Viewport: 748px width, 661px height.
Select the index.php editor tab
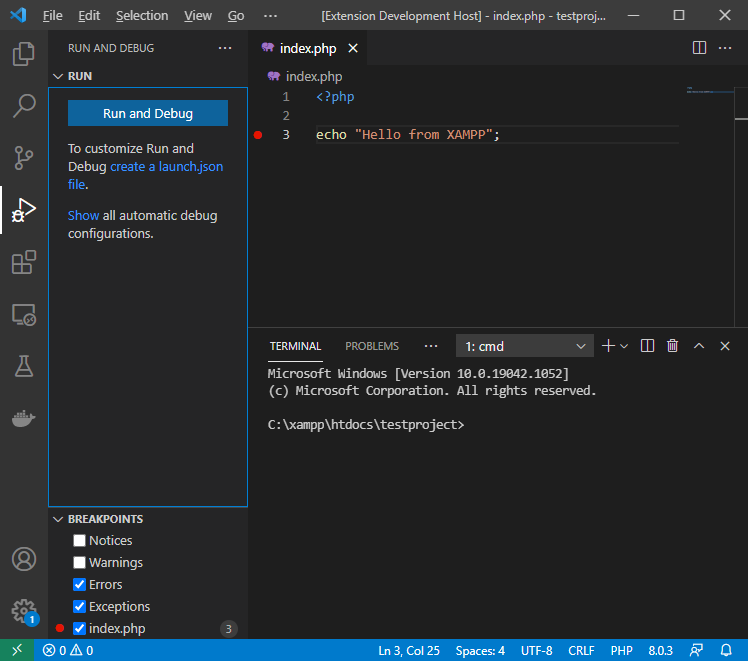click(x=308, y=48)
